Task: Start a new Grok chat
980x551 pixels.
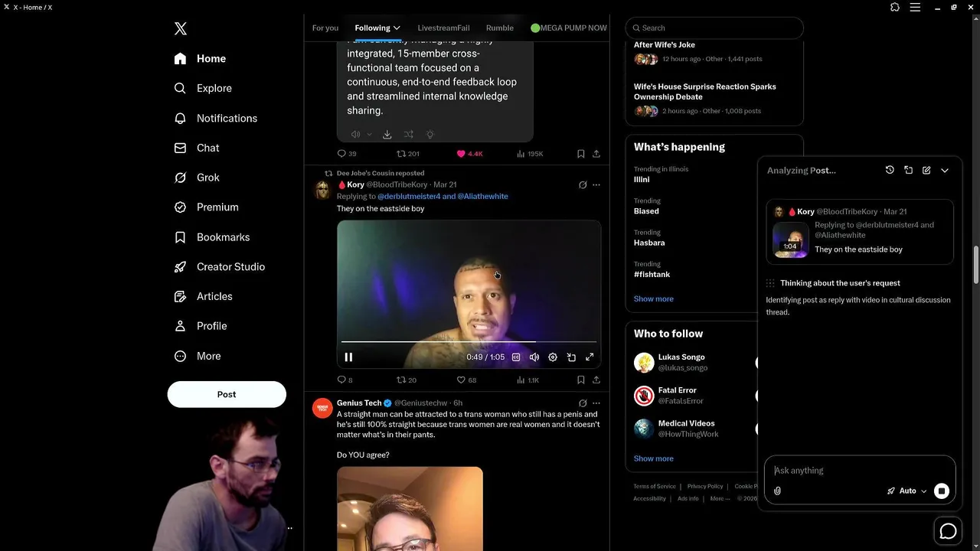Action: 926,170
